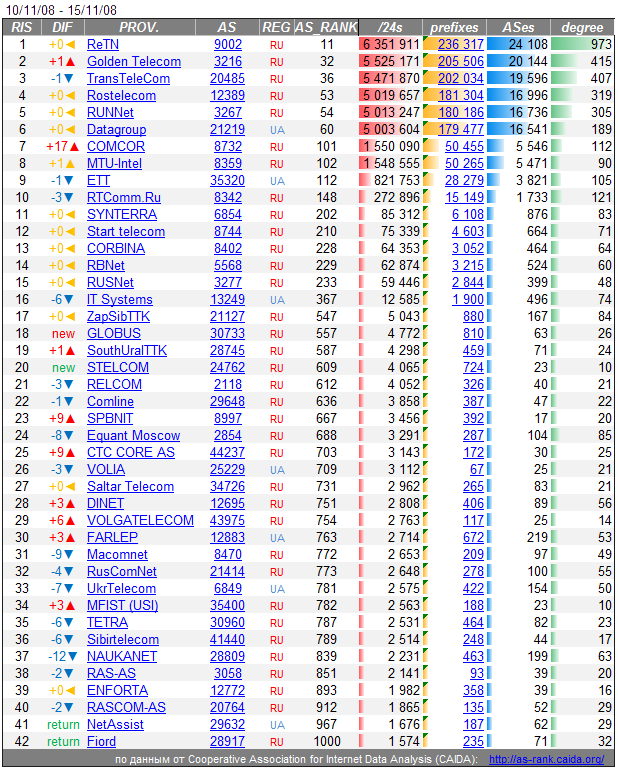Click the 24 108 ASes blue bar cell
The width and height of the screenshot is (618, 769).
tap(518, 45)
